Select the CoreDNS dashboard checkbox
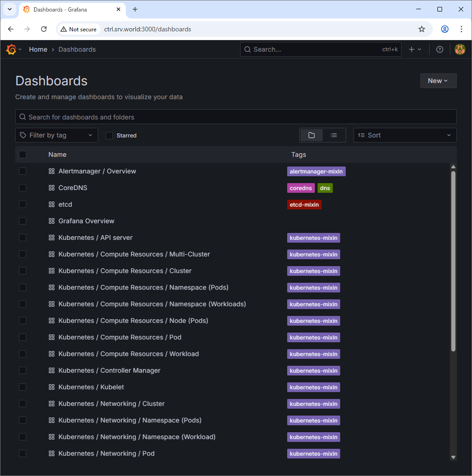 pos(23,188)
